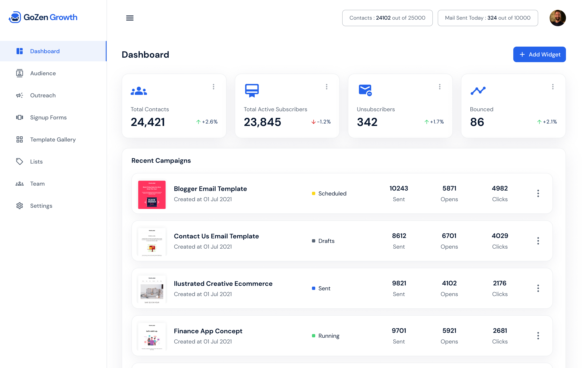Image resolution: width=588 pixels, height=368 pixels.
Task: Click the 10243 Sent count
Action: pos(399,188)
